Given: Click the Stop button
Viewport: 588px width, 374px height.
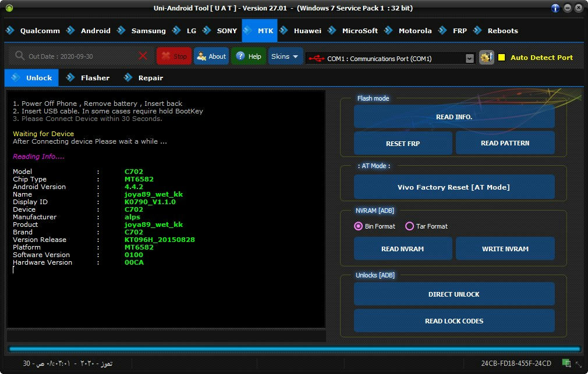Looking at the screenshot, I should tap(174, 56).
